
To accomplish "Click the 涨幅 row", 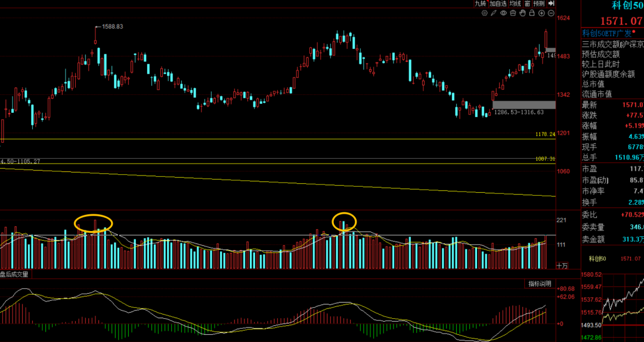I will [612, 126].
